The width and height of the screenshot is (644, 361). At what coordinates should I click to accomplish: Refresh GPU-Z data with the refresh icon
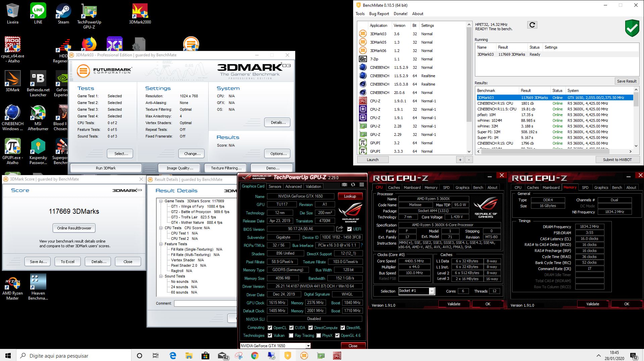point(353,185)
